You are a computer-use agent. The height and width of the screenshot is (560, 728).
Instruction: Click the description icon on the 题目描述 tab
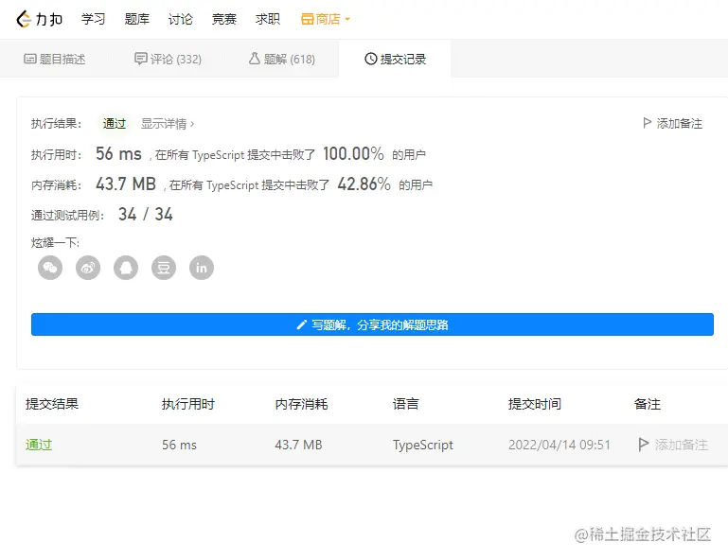[x=30, y=59]
